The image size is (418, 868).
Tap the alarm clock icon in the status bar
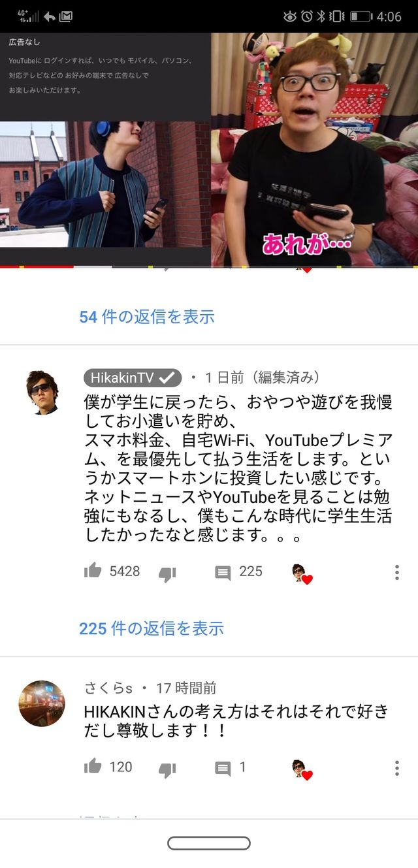306,16
